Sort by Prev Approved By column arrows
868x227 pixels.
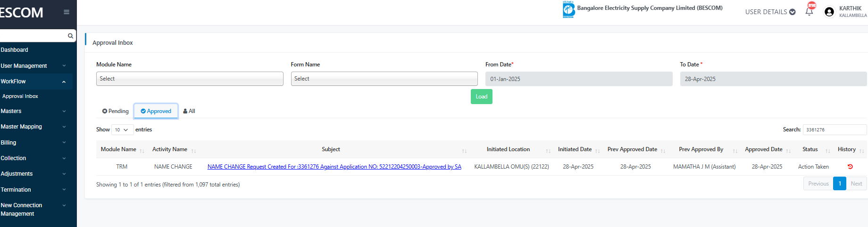pyautogui.click(x=735, y=151)
